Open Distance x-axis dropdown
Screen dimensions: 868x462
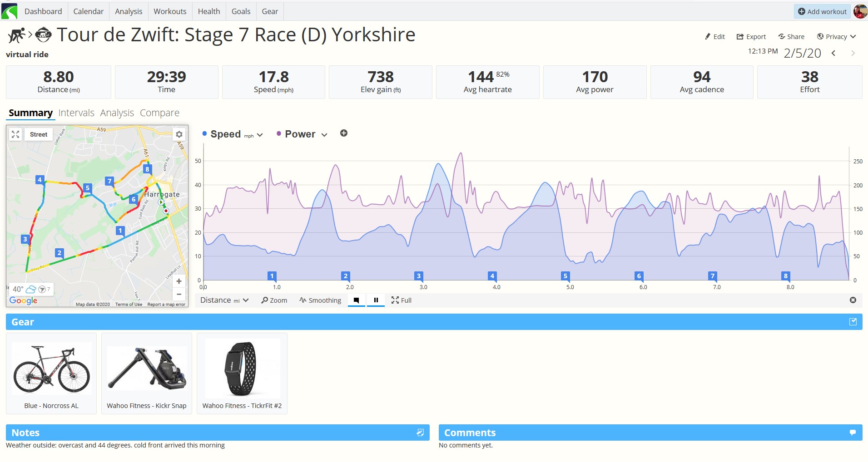[224, 300]
